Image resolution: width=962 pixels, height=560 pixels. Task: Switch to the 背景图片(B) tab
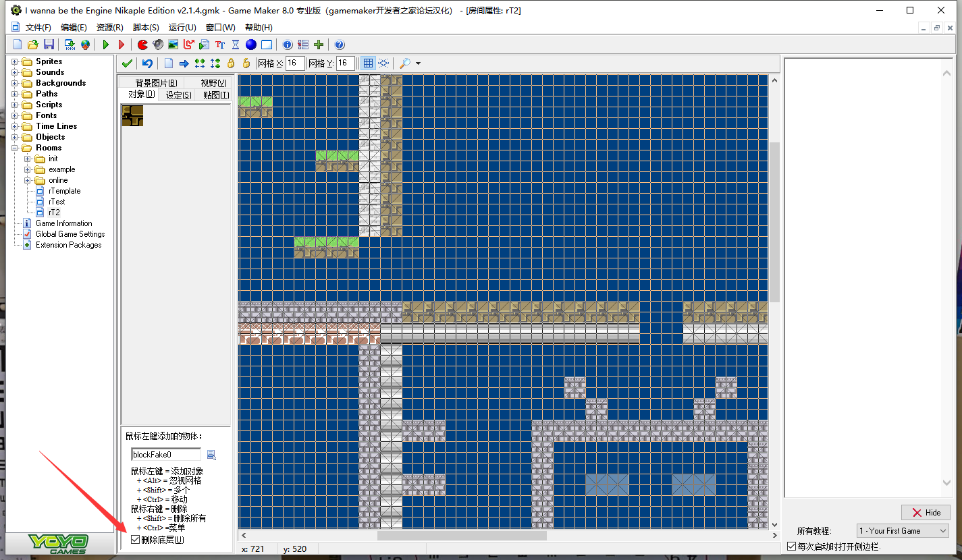click(x=157, y=83)
